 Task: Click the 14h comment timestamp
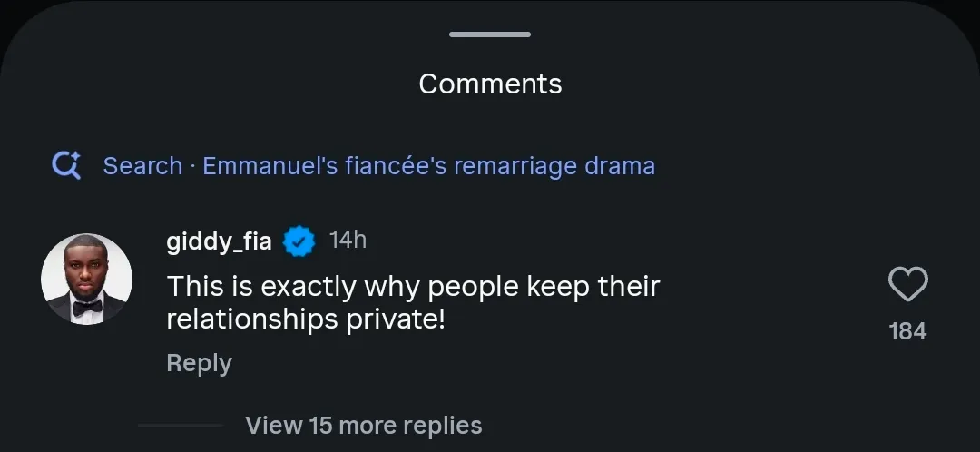(x=348, y=241)
